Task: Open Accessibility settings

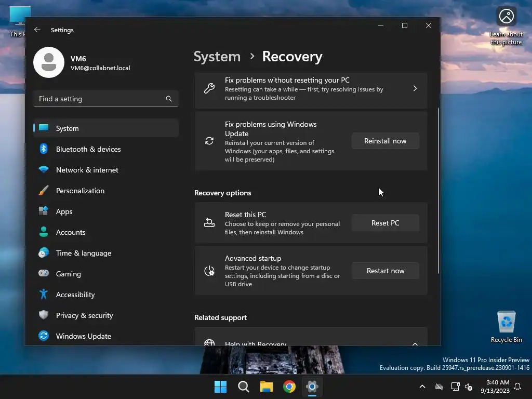Action: click(106, 295)
